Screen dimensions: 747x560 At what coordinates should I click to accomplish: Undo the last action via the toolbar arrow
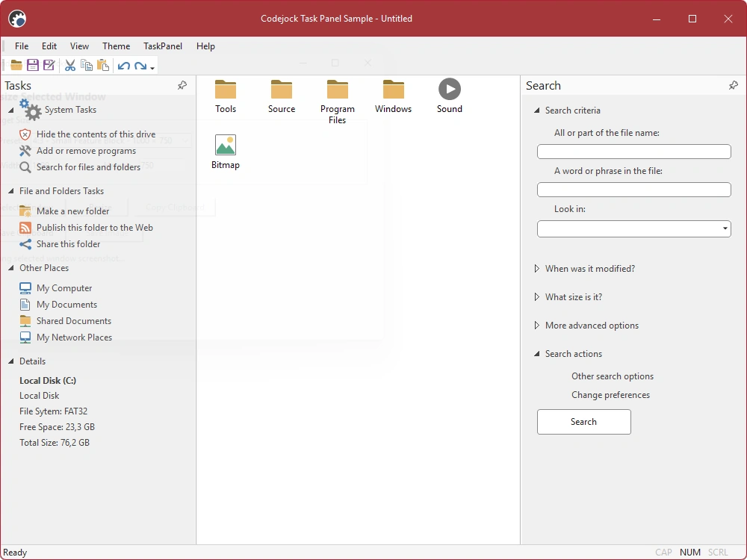click(124, 66)
